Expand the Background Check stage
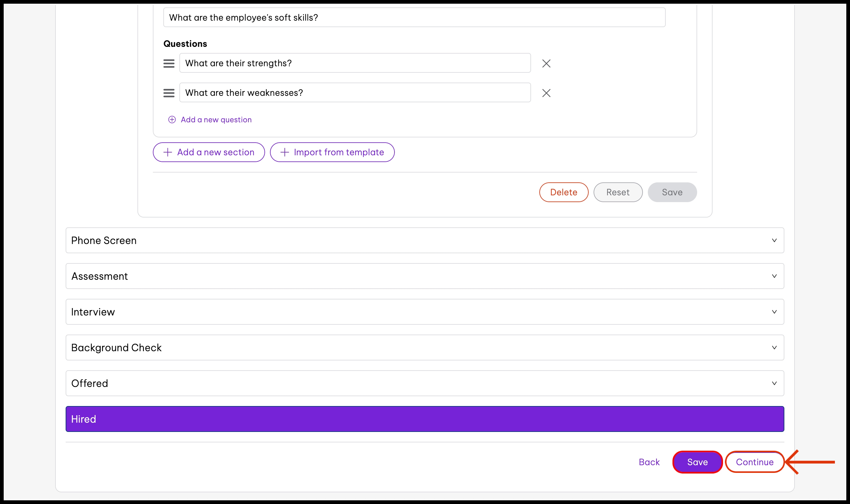850x504 pixels. pos(774,348)
